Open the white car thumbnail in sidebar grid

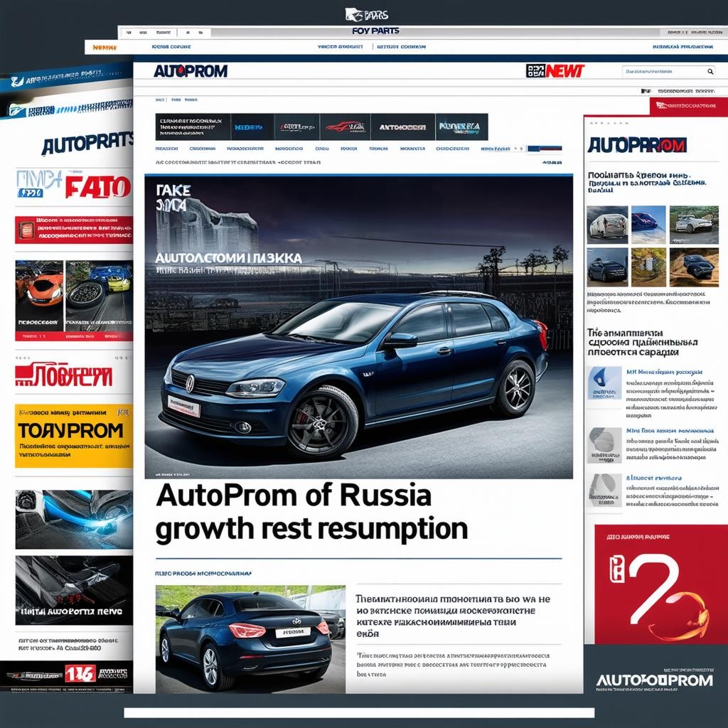tap(607, 225)
